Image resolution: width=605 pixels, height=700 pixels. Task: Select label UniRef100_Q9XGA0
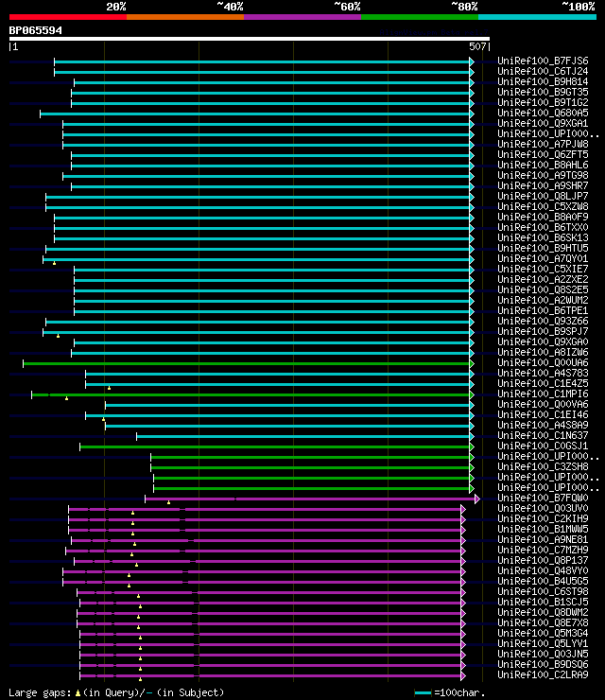543,342
